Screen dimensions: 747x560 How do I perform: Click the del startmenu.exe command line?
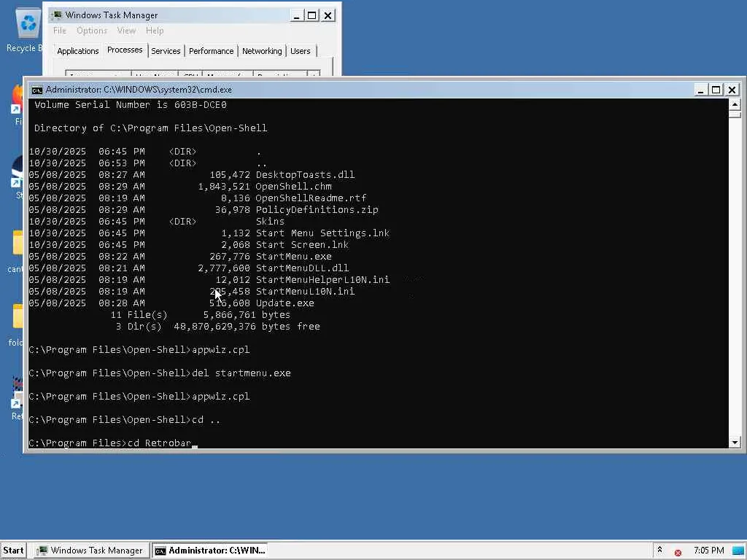[160, 373]
